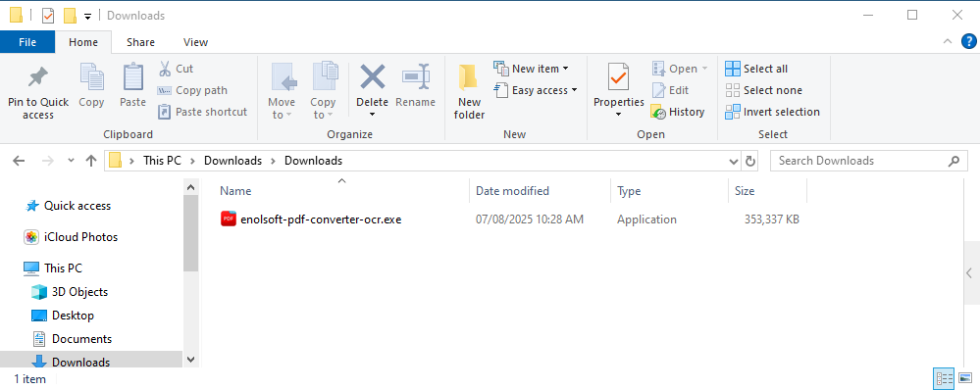Switch to Details view layout icon
Viewport: 980px width, 390px height.
click(x=944, y=378)
